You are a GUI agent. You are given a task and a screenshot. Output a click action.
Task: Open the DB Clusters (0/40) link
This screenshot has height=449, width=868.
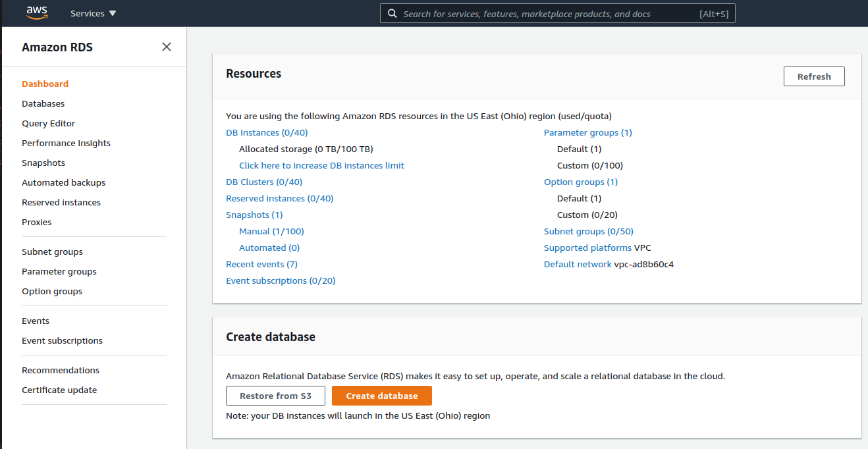(x=264, y=182)
